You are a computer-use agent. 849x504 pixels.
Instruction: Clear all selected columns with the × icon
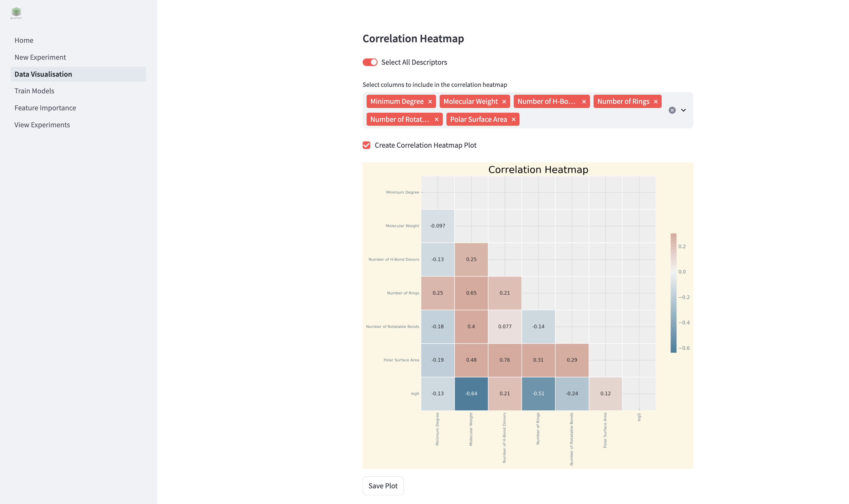click(x=672, y=110)
